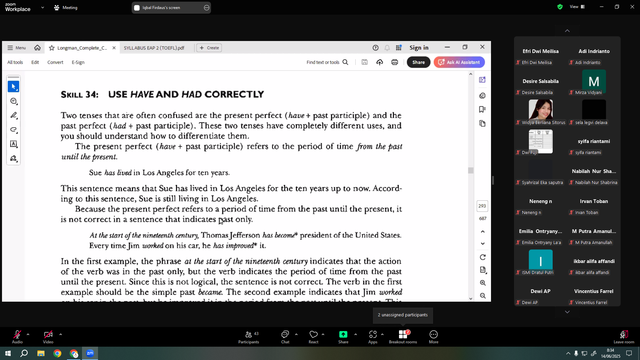Open the Convert tab

click(x=55, y=62)
